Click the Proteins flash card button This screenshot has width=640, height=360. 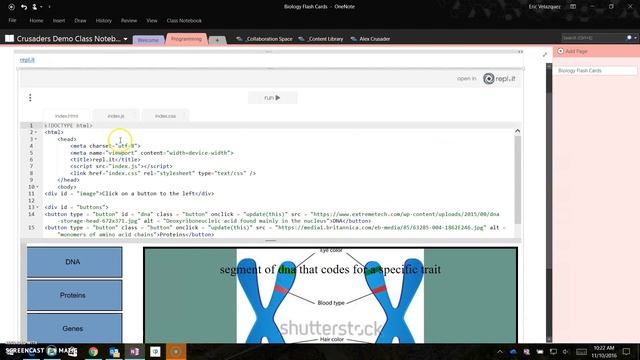pos(74,295)
